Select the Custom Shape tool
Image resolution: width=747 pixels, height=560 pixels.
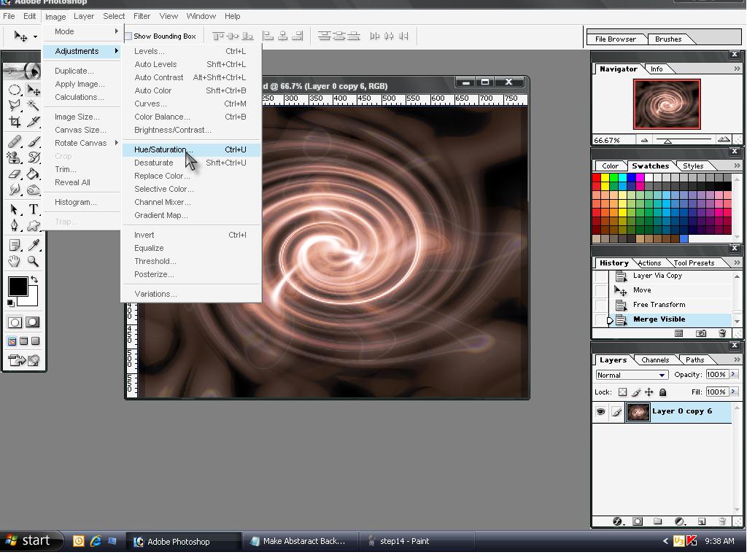[33, 225]
